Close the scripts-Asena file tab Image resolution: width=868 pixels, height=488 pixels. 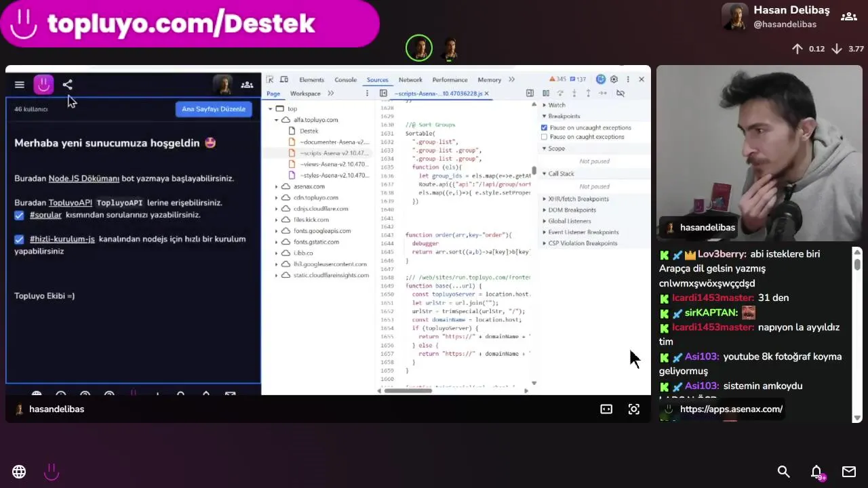tap(486, 94)
